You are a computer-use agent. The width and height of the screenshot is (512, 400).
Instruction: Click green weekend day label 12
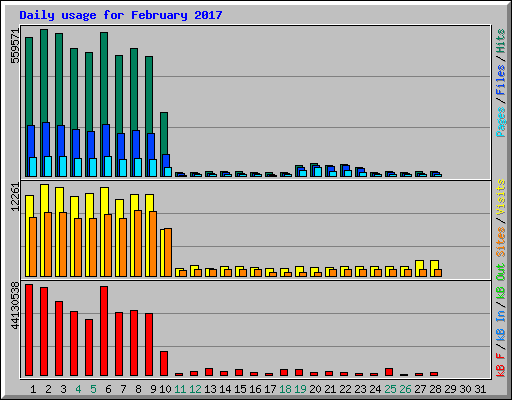coord(195,389)
